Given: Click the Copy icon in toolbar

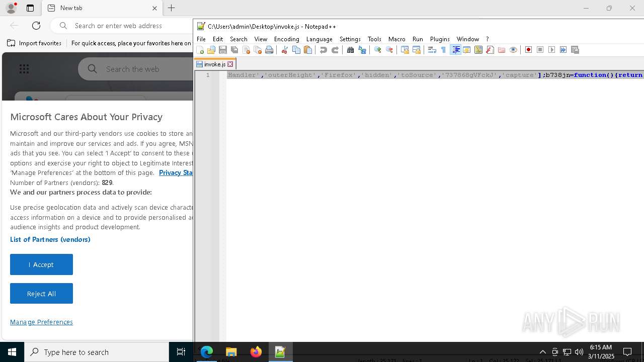Looking at the screenshot, I should tap(296, 50).
